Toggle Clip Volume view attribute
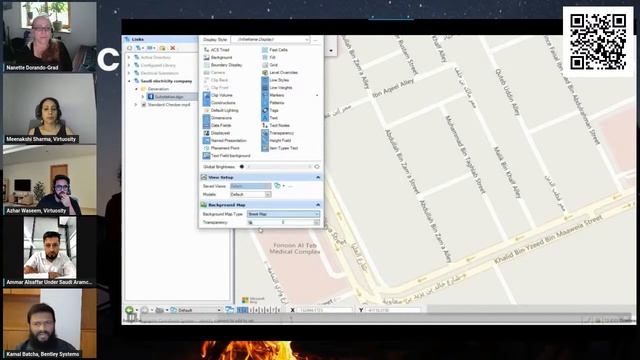 click(218, 95)
